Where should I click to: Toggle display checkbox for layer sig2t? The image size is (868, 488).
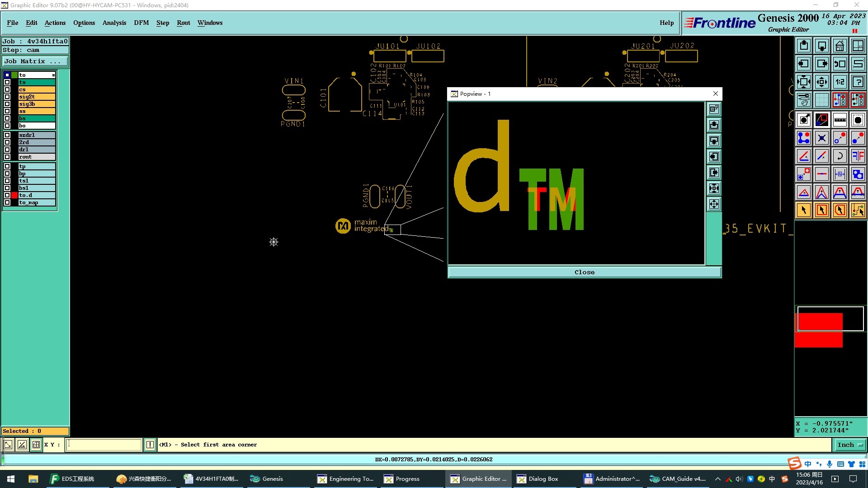[x=7, y=97]
